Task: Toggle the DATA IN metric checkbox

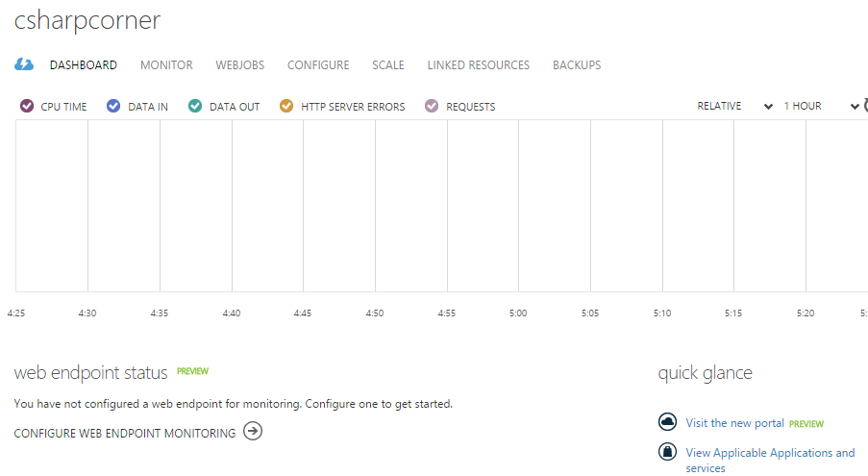Action: click(113, 106)
